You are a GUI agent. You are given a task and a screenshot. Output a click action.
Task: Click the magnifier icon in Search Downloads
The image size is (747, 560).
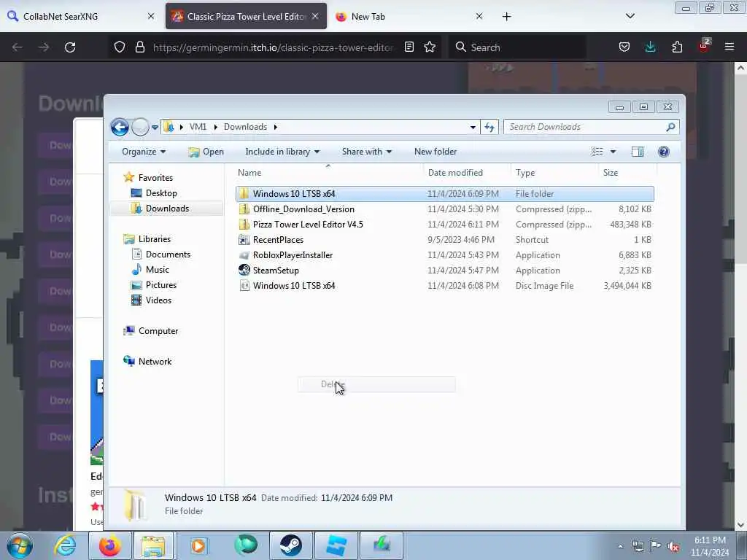coord(670,127)
